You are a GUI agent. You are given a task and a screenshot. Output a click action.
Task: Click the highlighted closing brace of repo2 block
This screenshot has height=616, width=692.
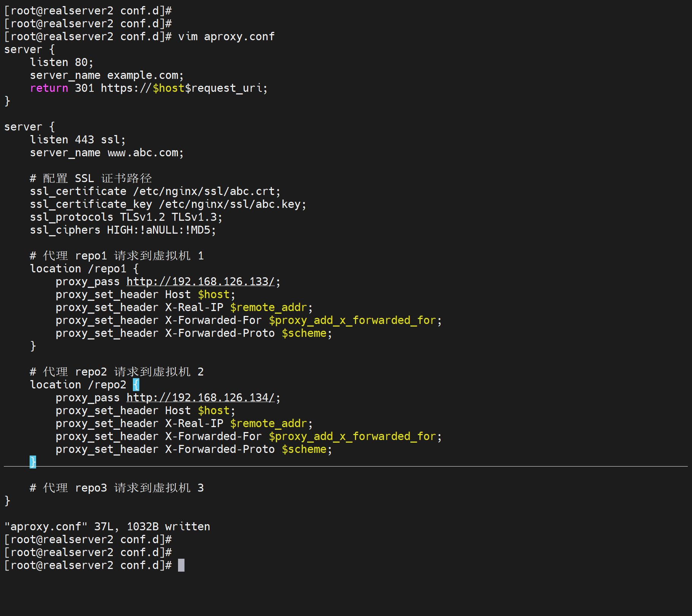point(33,462)
